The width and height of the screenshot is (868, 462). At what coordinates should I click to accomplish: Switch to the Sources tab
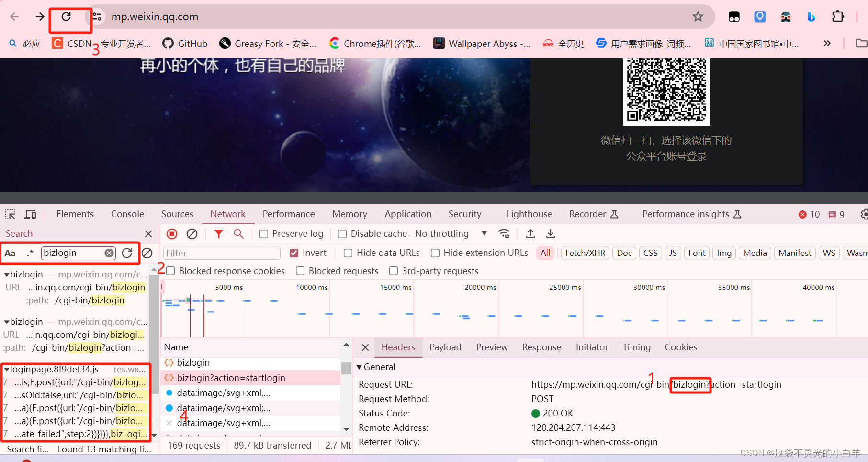(177, 214)
